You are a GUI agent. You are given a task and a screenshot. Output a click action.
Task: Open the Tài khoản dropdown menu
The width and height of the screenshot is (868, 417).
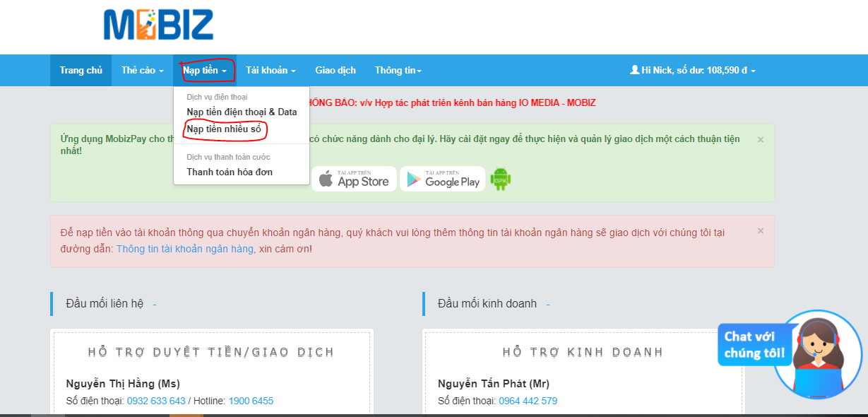[270, 71]
